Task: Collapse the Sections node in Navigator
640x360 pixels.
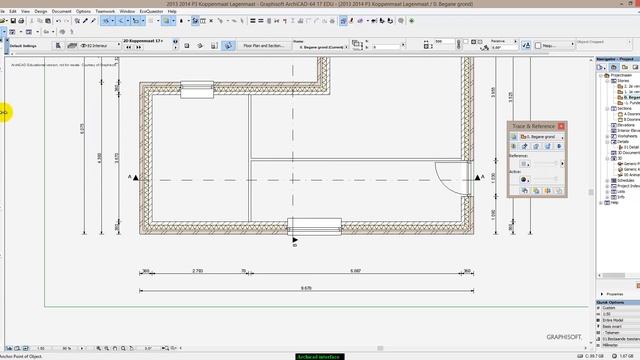Action: [x=607, y=109]
